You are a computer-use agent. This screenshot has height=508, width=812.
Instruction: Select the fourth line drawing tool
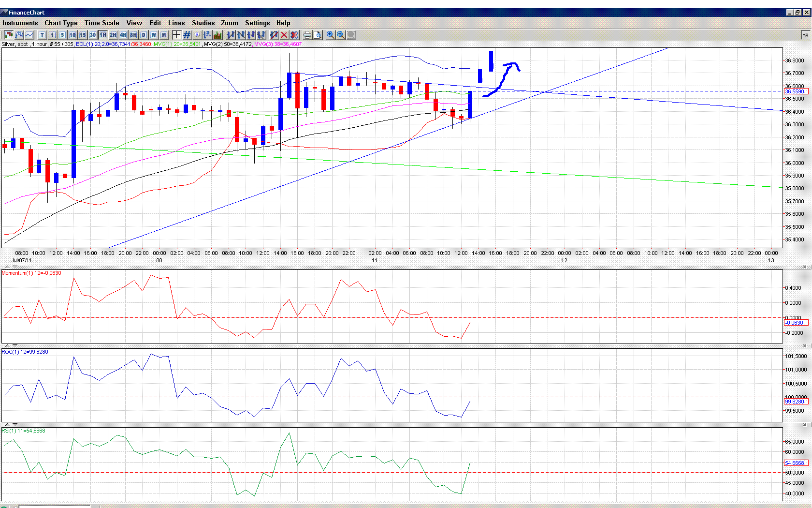click(261, 35)
